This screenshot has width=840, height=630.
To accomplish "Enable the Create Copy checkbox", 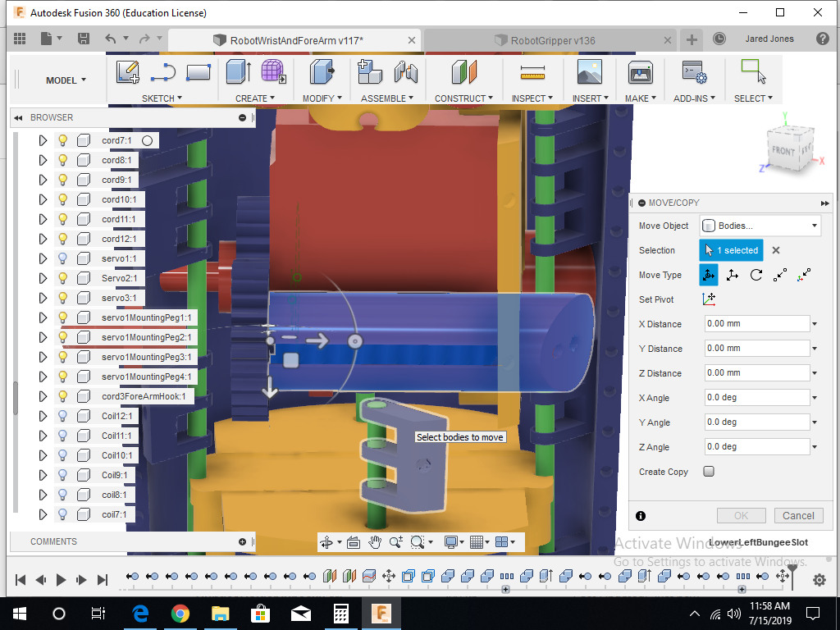I will point(709,472).
